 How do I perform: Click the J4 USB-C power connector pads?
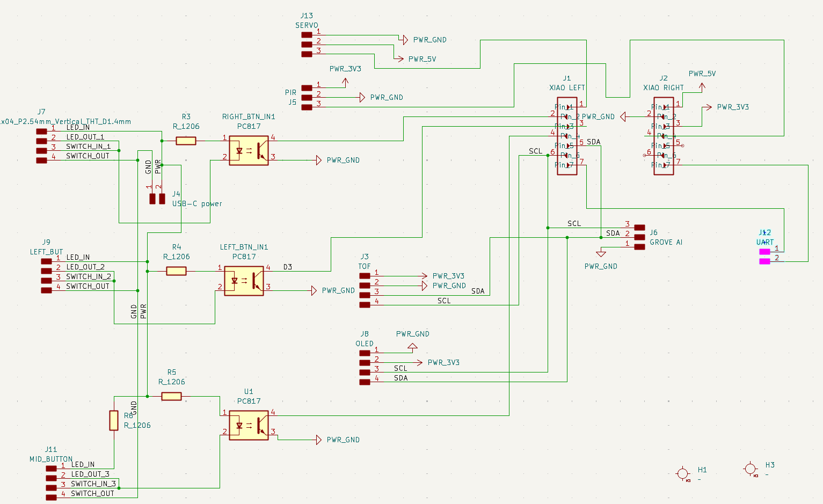pos(157,199)
